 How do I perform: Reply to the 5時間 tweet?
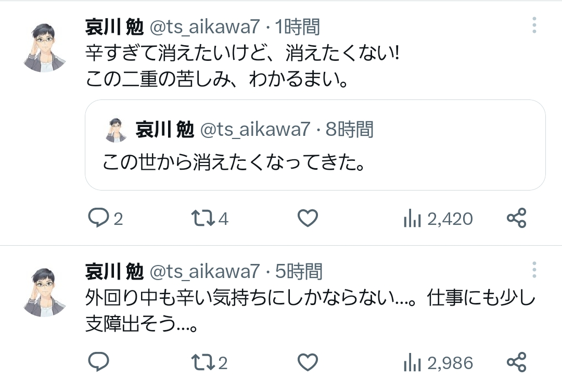[98, 362]
